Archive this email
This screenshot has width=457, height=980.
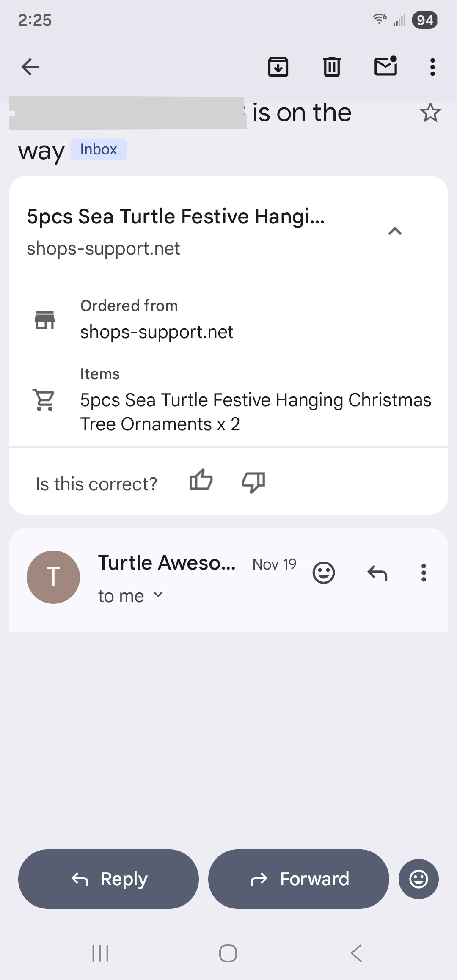pyautogui.click(x=278, y=67)
